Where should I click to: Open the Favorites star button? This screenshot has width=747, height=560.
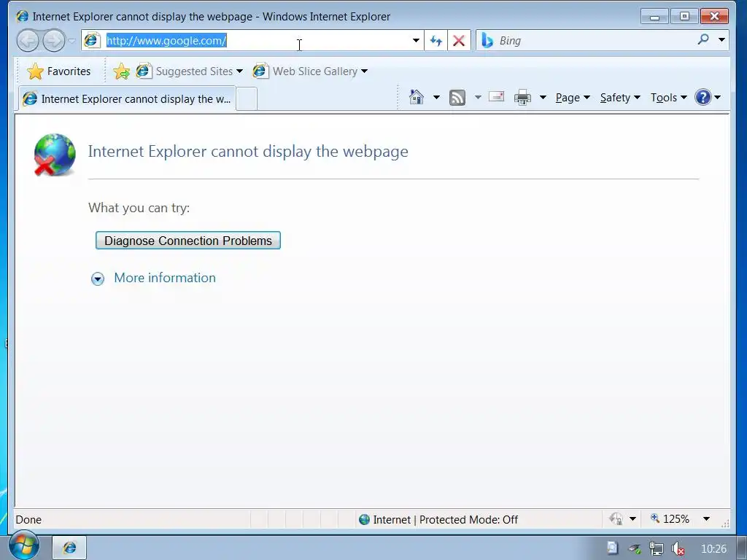(x=59, y=71)
